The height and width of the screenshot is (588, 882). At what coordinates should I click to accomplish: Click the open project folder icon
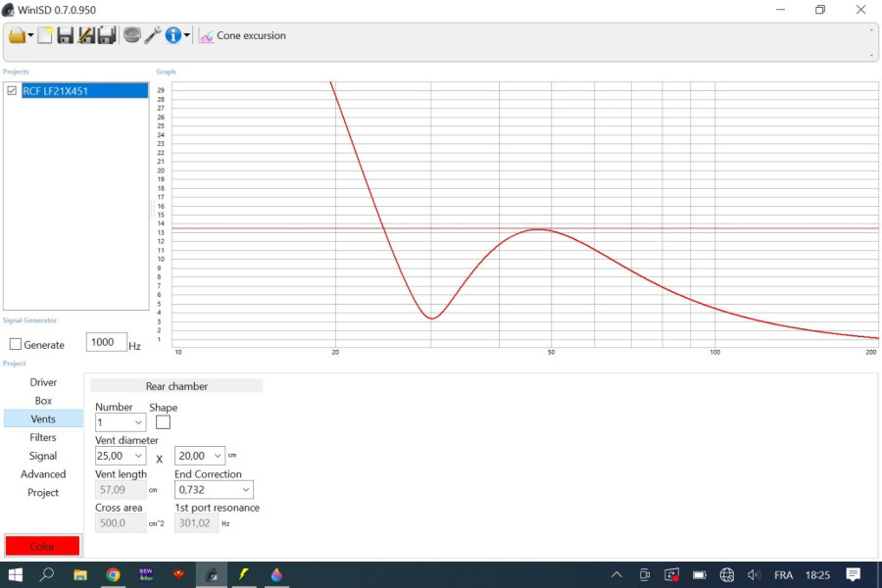[17, 35]
